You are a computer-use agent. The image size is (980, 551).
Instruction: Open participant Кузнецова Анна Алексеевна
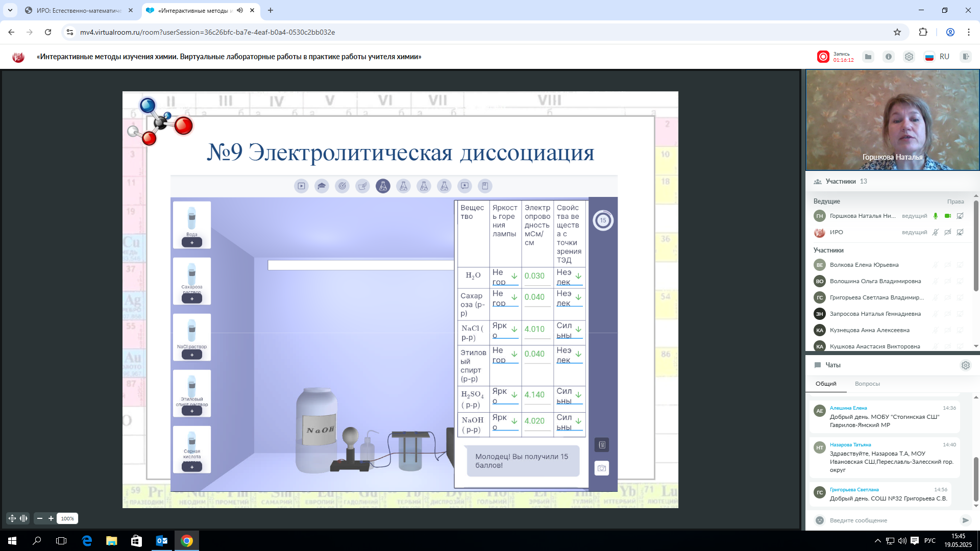869,331
